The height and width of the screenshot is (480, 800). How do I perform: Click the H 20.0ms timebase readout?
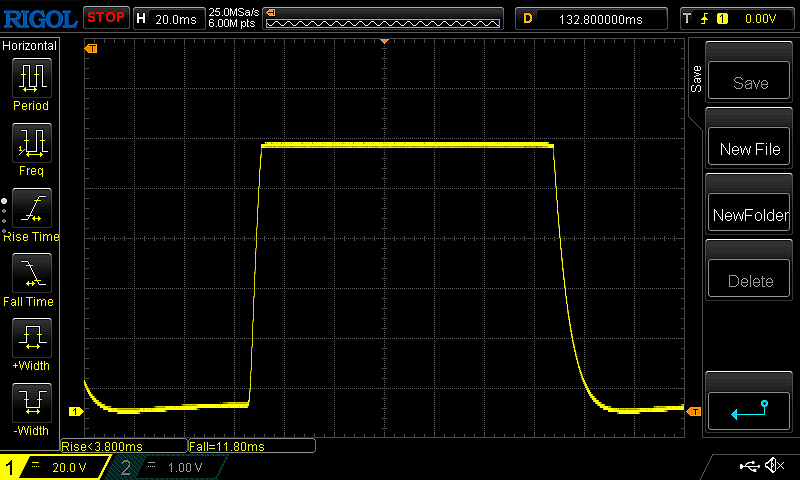[169, 19]
